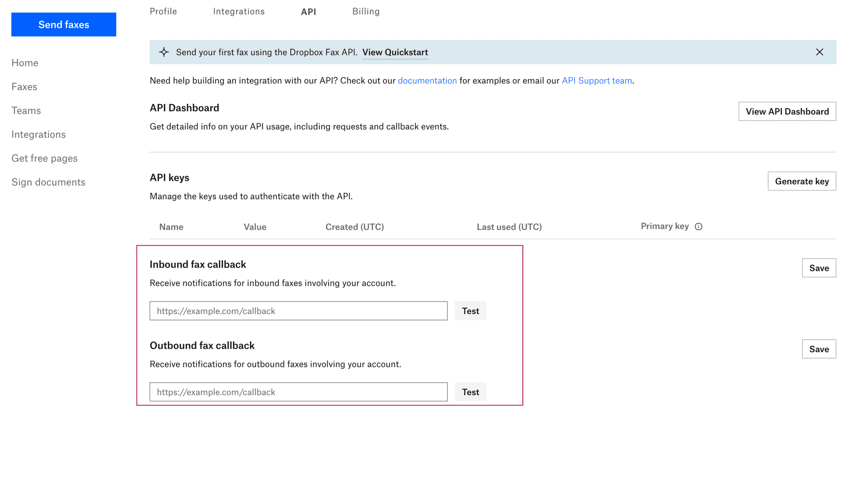The height and width of the screenshot is (479, 868).
Task: Open the Integrations tab at the top
Action: (239, 11)
